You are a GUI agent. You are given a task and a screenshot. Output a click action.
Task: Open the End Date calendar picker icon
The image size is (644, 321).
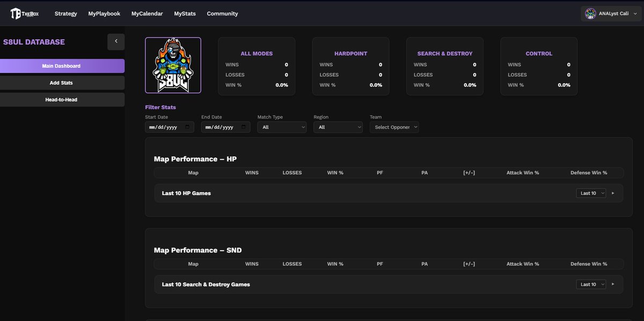click(243, 127)
